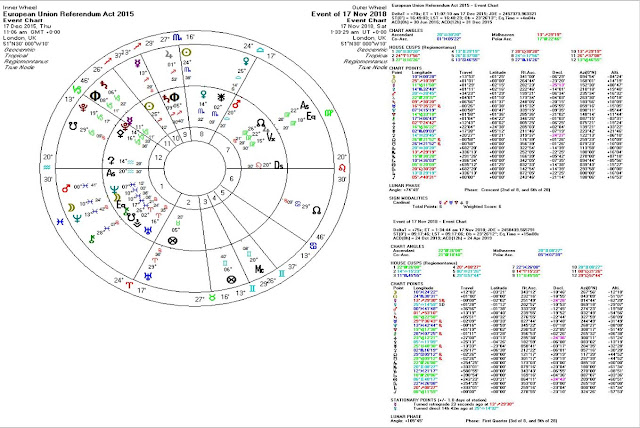Click the As marker in the outer wheel
Screen dimensions: 640x428
pos(304,105)
